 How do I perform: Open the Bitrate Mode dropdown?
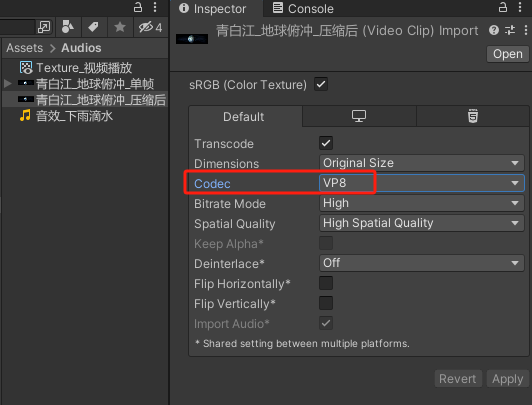pyautogui.click(x=422, y=203)
